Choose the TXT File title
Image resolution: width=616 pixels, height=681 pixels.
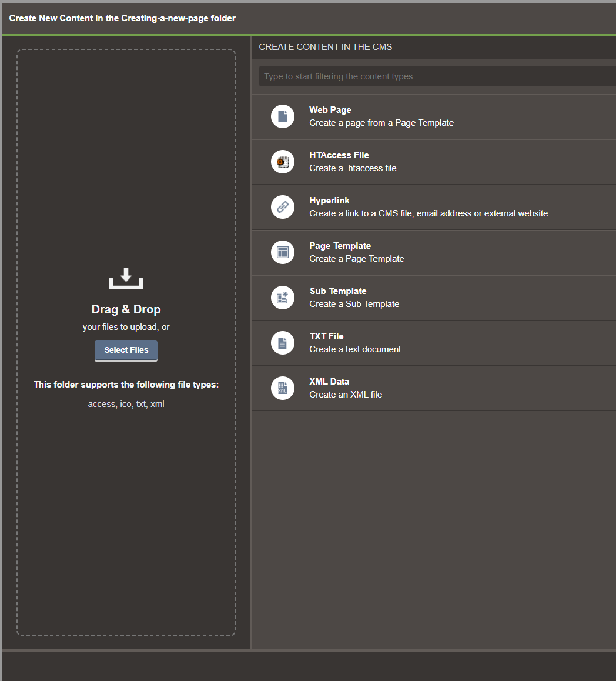[326, 336]
